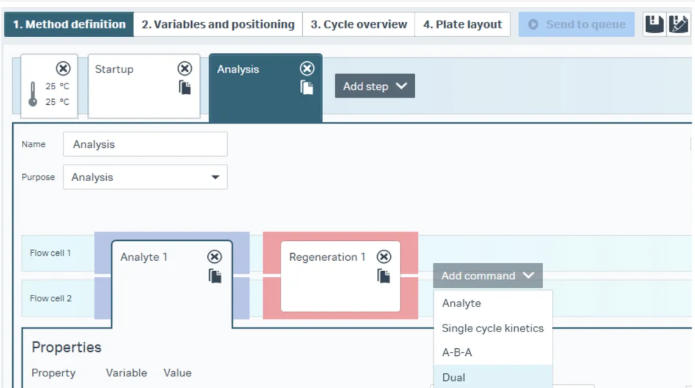
Task: Choose Single cycle kinetics from command list
Action: click(x=493, y=328)
